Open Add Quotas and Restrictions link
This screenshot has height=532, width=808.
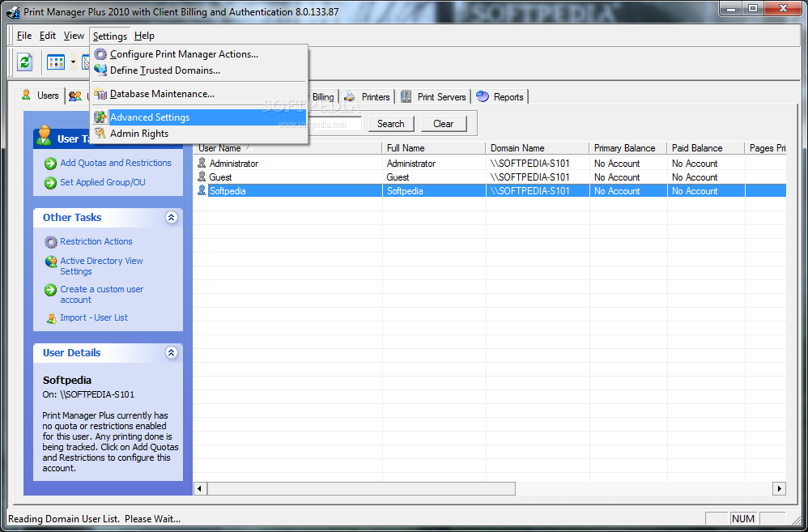click(116, 163)
